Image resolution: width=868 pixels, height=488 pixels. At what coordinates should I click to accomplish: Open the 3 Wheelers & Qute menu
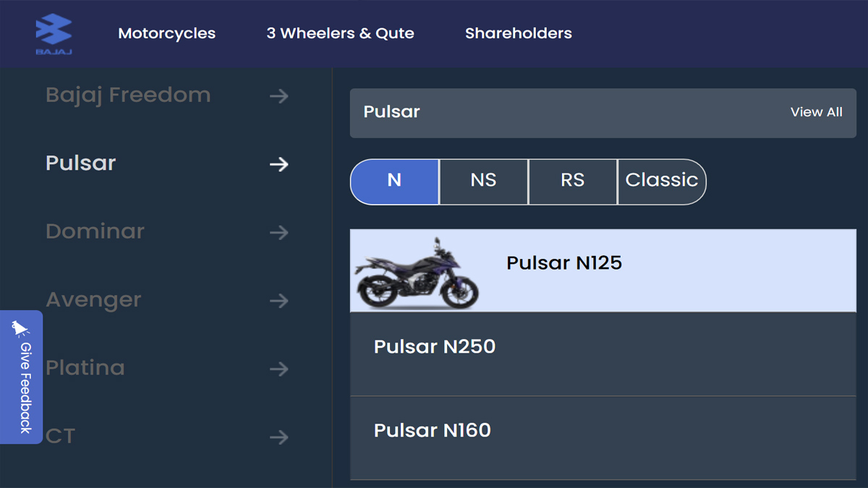click(x=340, y=33)
